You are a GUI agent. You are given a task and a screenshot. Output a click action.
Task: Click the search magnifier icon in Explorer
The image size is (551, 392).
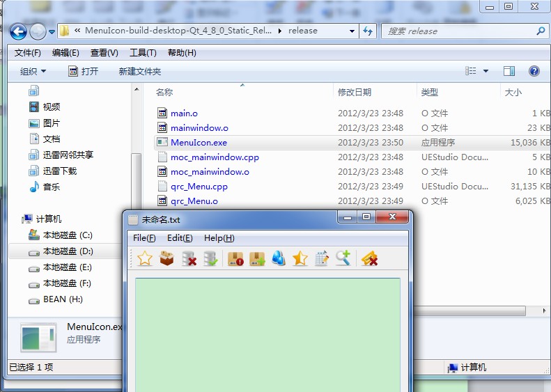(541, 31)
